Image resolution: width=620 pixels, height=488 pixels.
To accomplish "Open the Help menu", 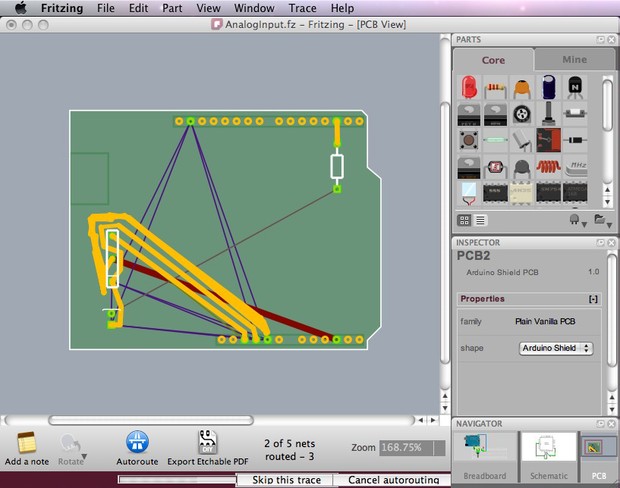I will (342, 8).
